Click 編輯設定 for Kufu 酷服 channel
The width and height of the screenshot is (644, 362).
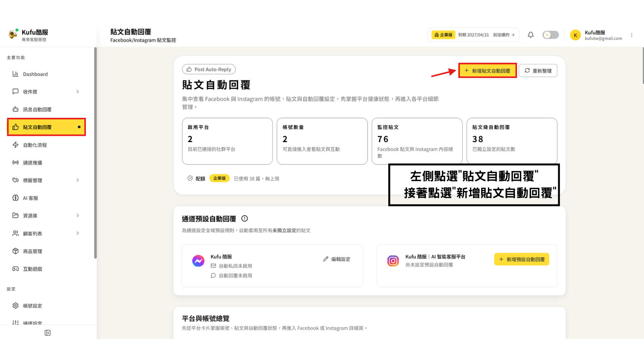click(x=337, y=259)
